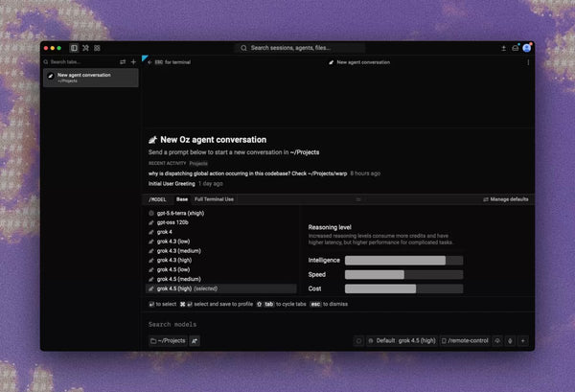Click the Speed level bar

(x=403, y=275)
